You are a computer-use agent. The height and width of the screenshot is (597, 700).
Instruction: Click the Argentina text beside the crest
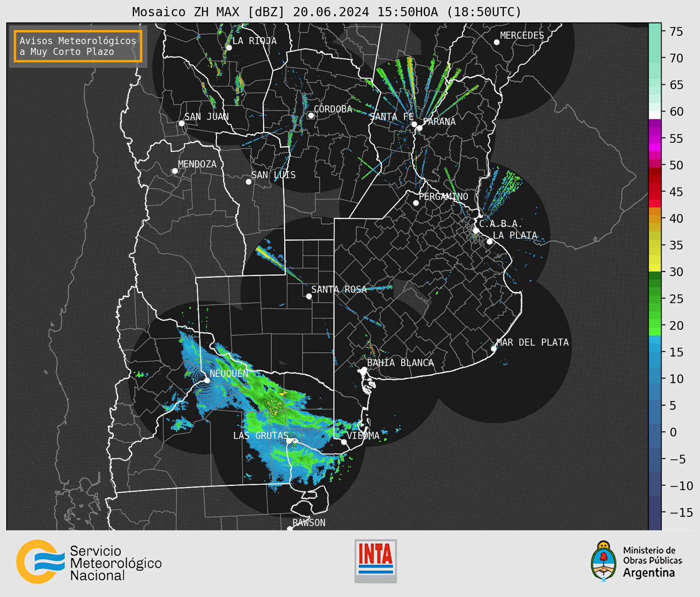point(649,573)
